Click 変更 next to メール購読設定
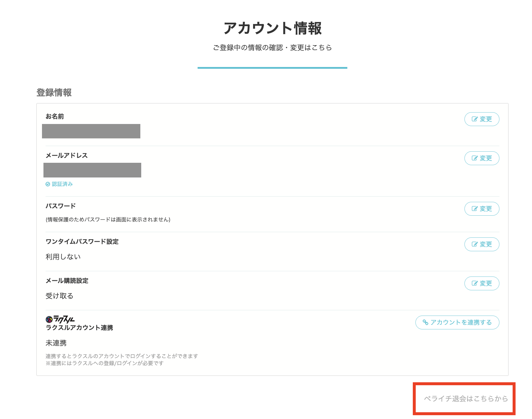Screen dimensions: 532x419 [x=482, y=283]
